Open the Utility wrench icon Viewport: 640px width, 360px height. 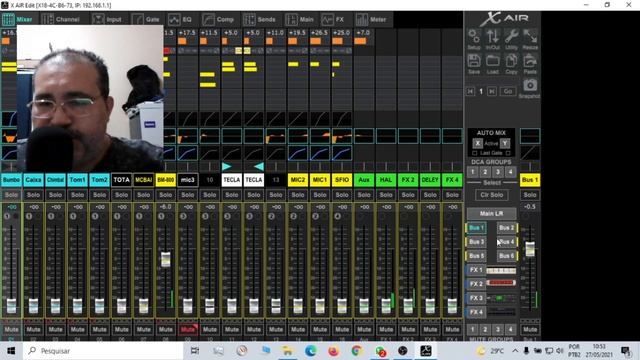(x=511, y=39)
